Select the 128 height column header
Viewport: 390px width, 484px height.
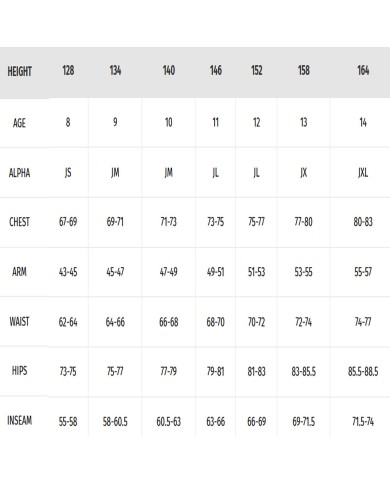68,70
